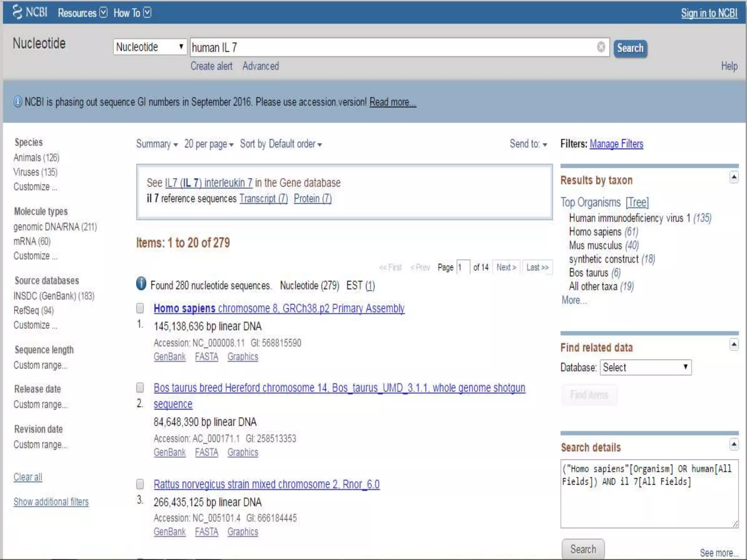This screenshot has height=560, width=747.
Task: Expand the Sort by Default order menu
Action: (x=281, y=144)
